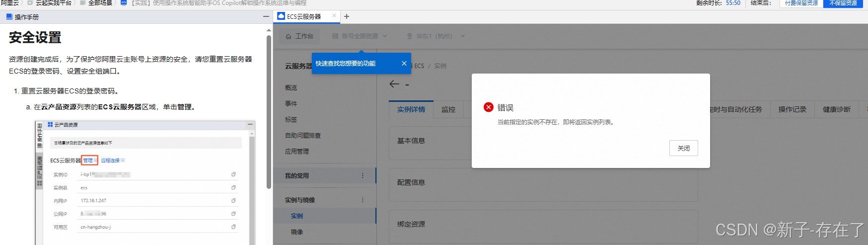Click the ECS云服务器 cloud tab icon

(x=281, y=16)
